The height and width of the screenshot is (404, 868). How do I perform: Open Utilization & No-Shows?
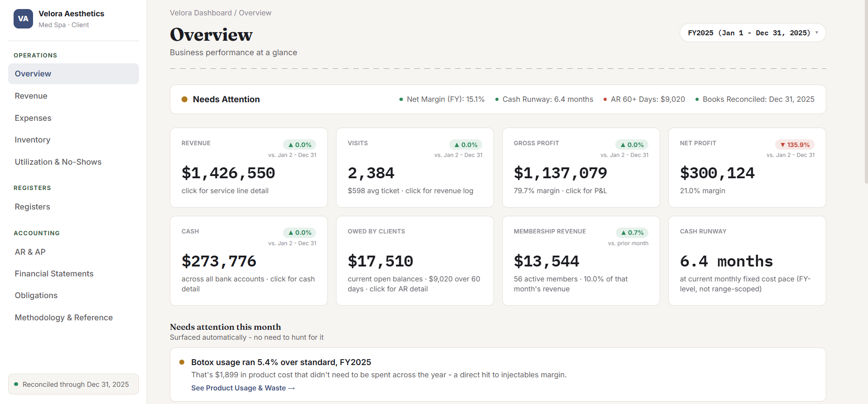tap(73, 162)
